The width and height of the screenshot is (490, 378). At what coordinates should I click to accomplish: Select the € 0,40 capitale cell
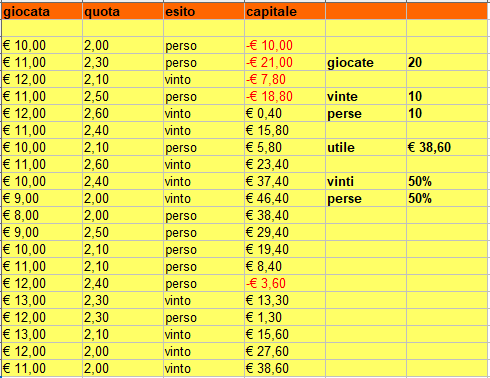pos(285,113)
